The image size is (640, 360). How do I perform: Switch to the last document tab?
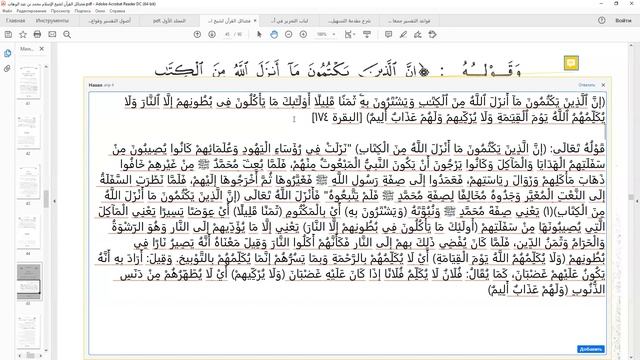(x=409, y=20)
